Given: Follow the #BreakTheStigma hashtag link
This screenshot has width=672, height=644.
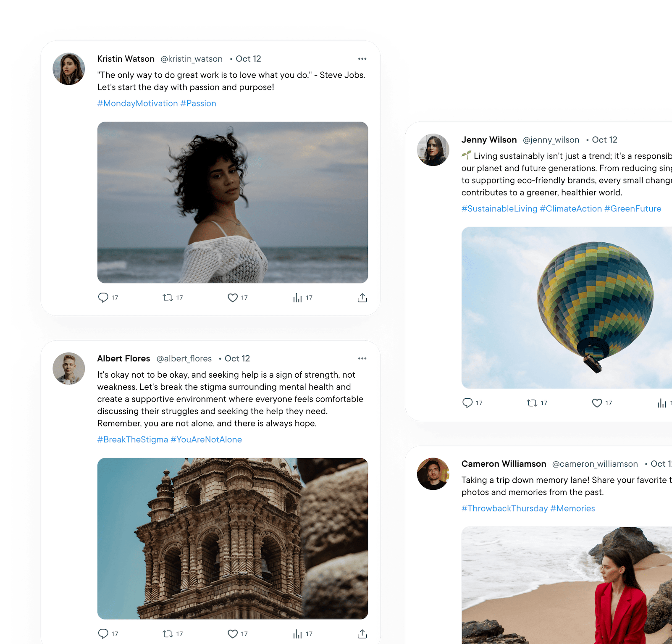Looking at the screenshot, I should [133, 439].
